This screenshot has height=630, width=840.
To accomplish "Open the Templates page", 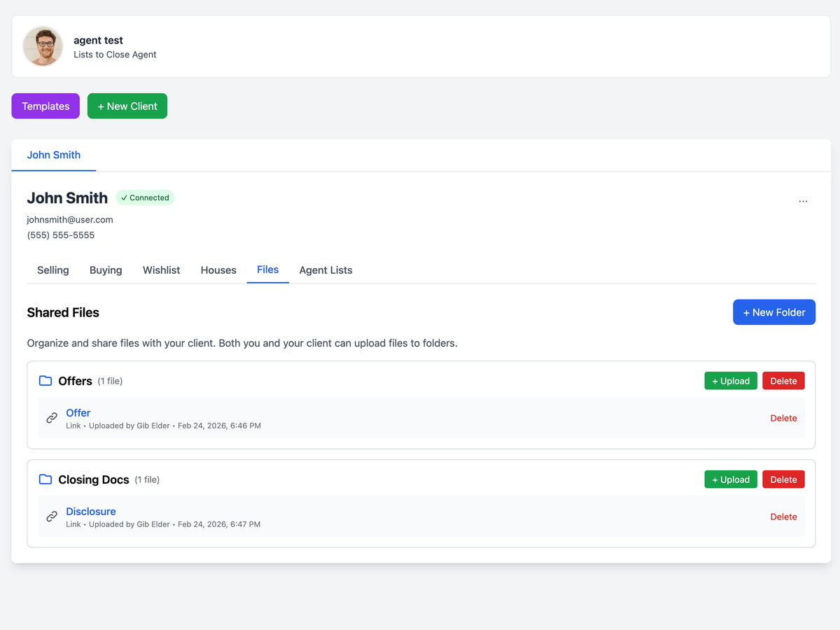I will pyautogui.click(x=45, y=106).
